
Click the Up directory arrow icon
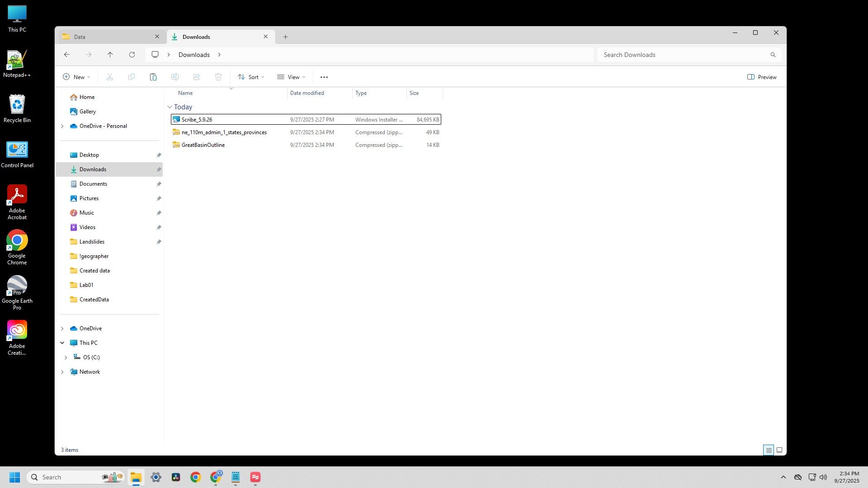pyautogui.click(x=110, y=55)
